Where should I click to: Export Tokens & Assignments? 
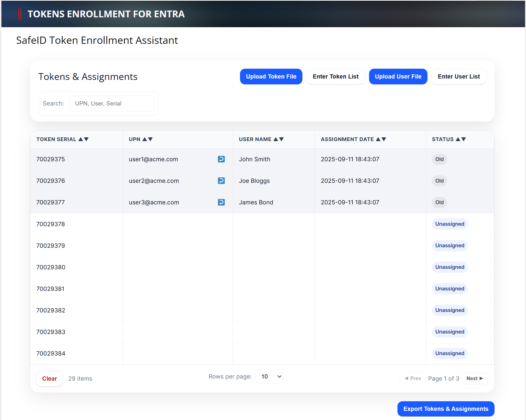tap(446, 409)
